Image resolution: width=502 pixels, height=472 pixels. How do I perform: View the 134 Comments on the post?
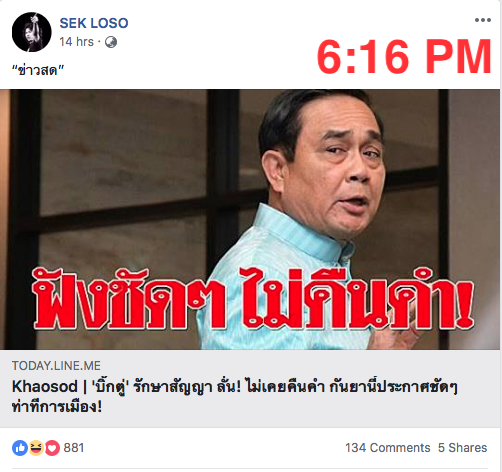click(388, 448)
